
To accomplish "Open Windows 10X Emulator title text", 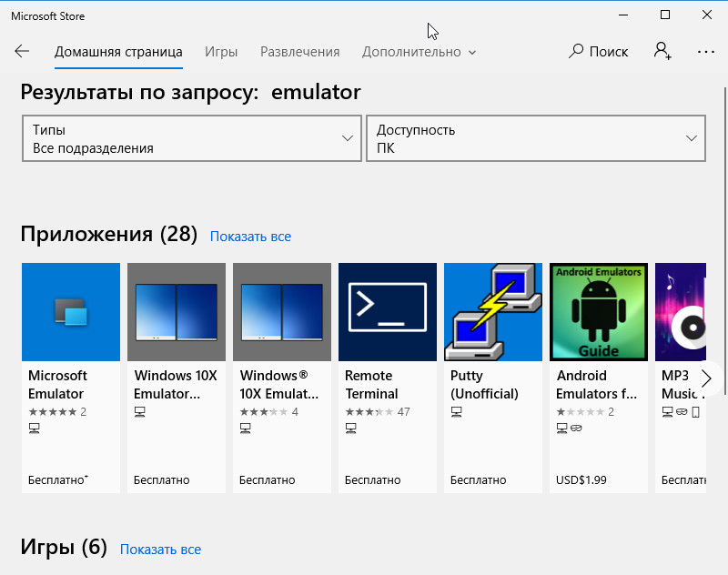I will point(176,384).
